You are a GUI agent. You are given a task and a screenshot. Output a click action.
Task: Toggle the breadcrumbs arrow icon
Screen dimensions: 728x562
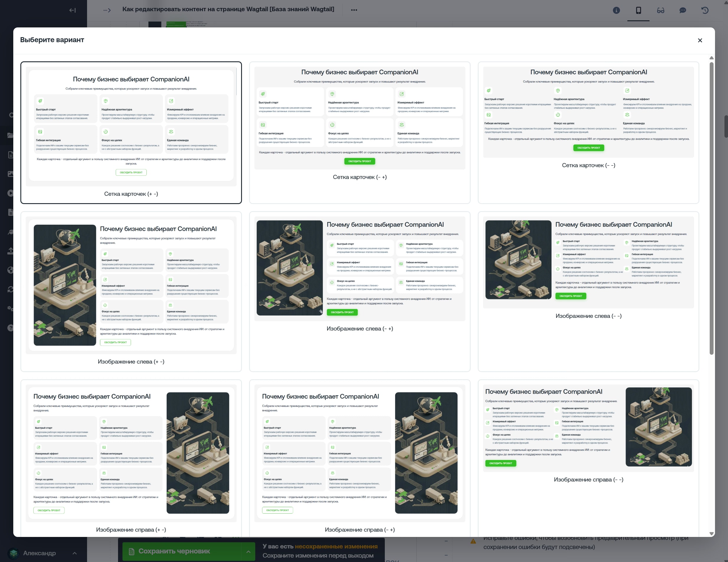pyautogui.click(x=107, y=10)
